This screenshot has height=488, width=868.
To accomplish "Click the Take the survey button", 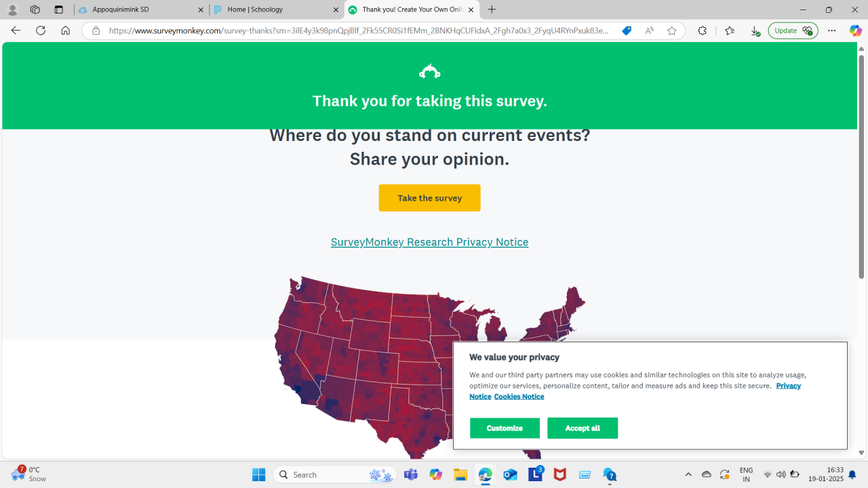I will point(429,198).
